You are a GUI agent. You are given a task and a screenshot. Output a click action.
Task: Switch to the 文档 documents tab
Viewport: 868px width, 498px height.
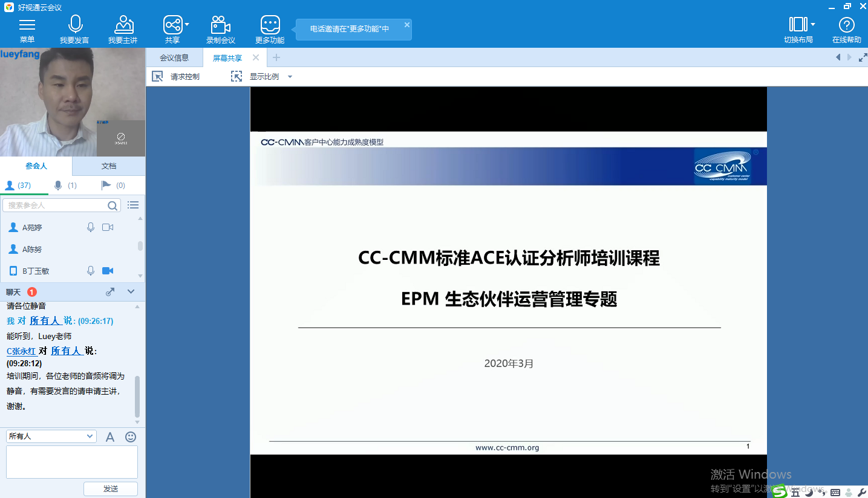tap(109, 166)
